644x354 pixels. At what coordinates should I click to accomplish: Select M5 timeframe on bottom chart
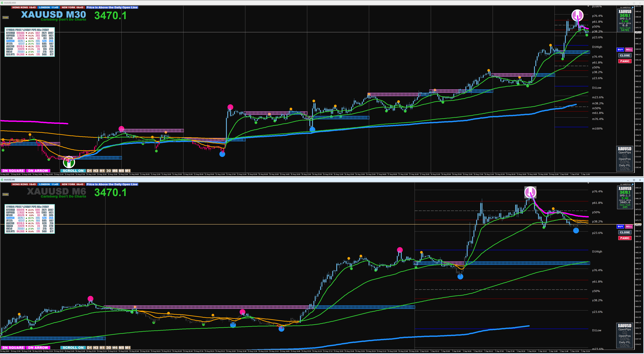(121, 348)
